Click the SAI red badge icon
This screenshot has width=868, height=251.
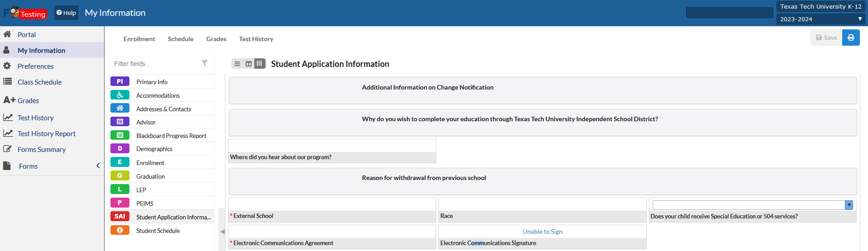(120, 216)
